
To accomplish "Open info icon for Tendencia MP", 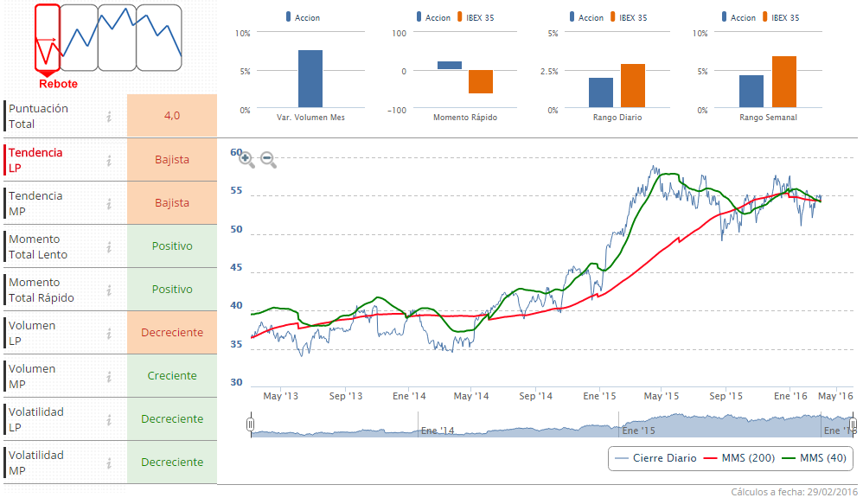I will [109, 203].
